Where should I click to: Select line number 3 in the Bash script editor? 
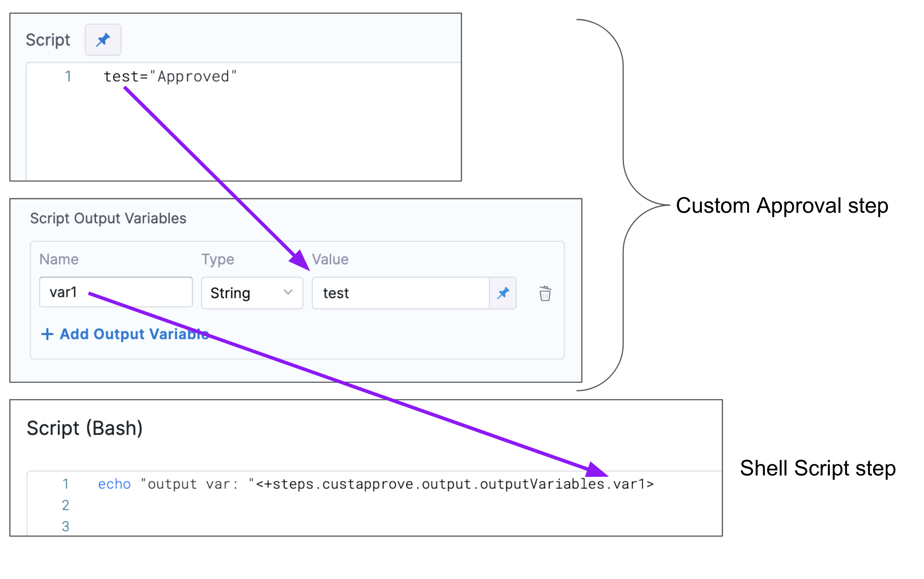pyautogui.click(x=65, y=527)
